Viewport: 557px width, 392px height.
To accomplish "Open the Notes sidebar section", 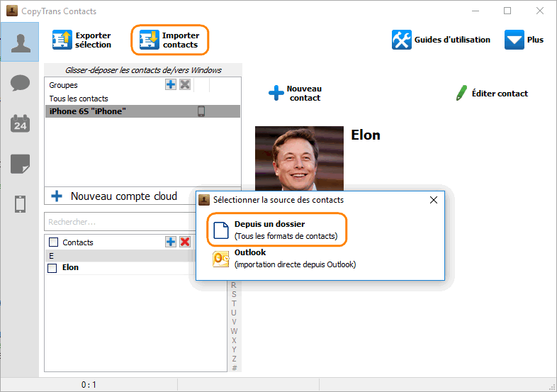I will click(x=20, y=164).
